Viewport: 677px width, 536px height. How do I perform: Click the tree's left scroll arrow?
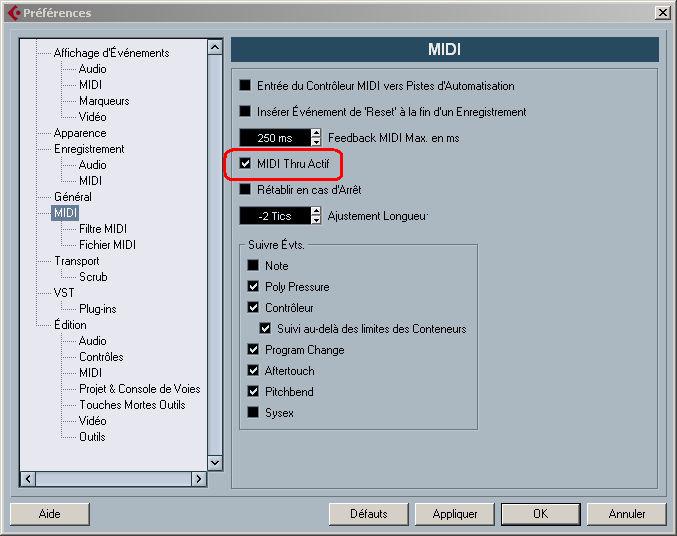coord(28,479)
